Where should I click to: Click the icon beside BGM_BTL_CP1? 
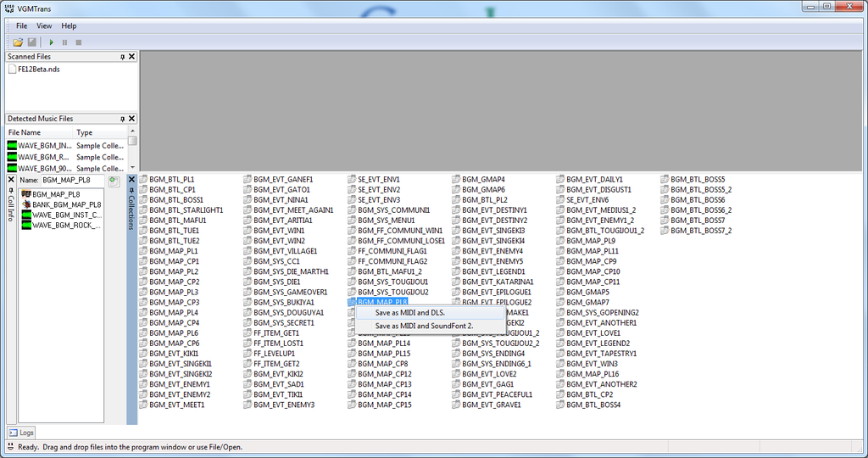[x=143, y=189]
